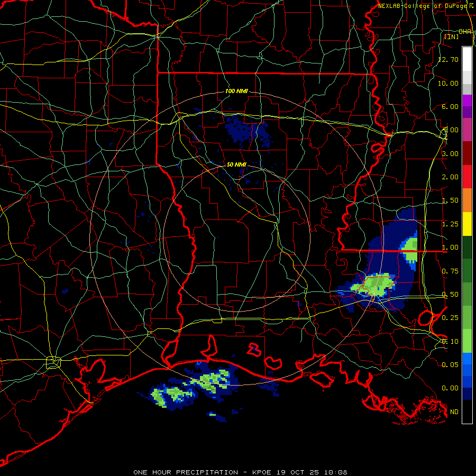Screen dimensions: 476x476
Task: Select the white legend color swatch
Action: (x=467, y=59)
